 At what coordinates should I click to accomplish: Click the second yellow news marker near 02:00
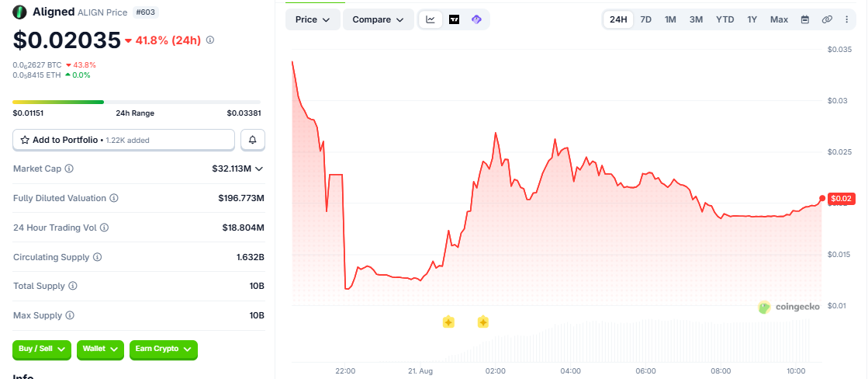[x=482, y=322]
